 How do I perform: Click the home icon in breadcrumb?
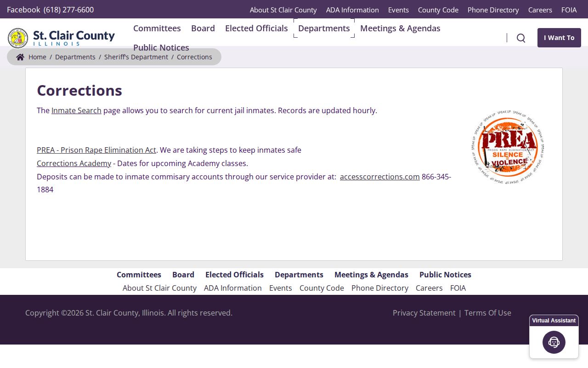coord(20,57)
